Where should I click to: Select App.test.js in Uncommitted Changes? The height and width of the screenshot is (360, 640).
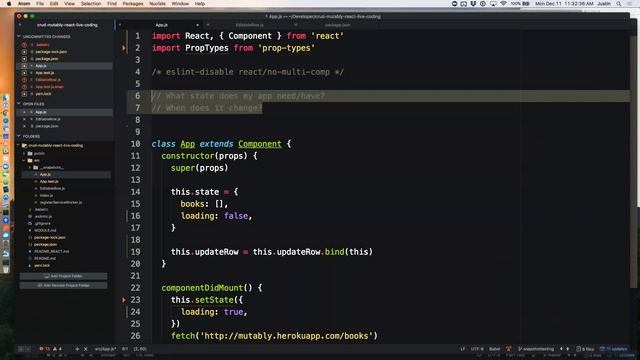point(44,73)
